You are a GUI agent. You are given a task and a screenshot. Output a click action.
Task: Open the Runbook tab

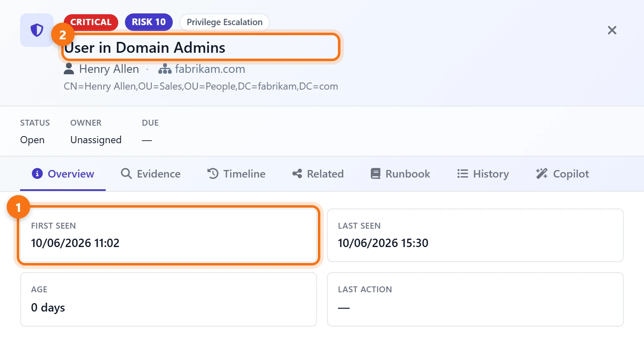[400, 174]
